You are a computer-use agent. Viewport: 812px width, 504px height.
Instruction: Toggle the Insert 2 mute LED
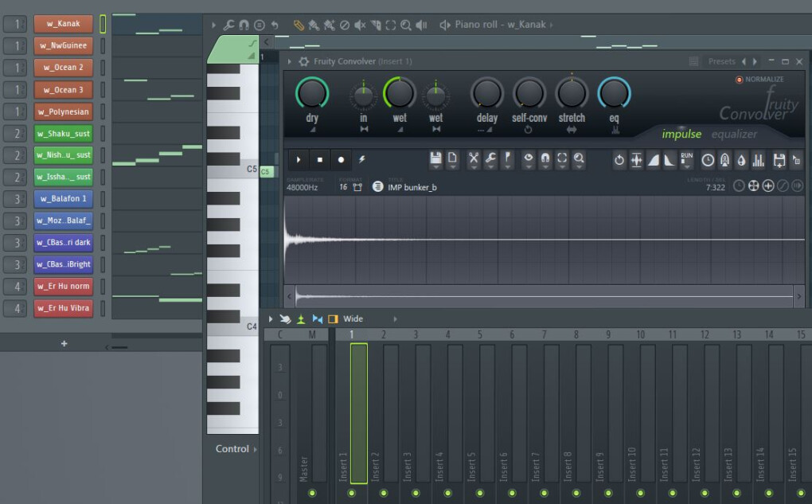click(x=383, y=493)
